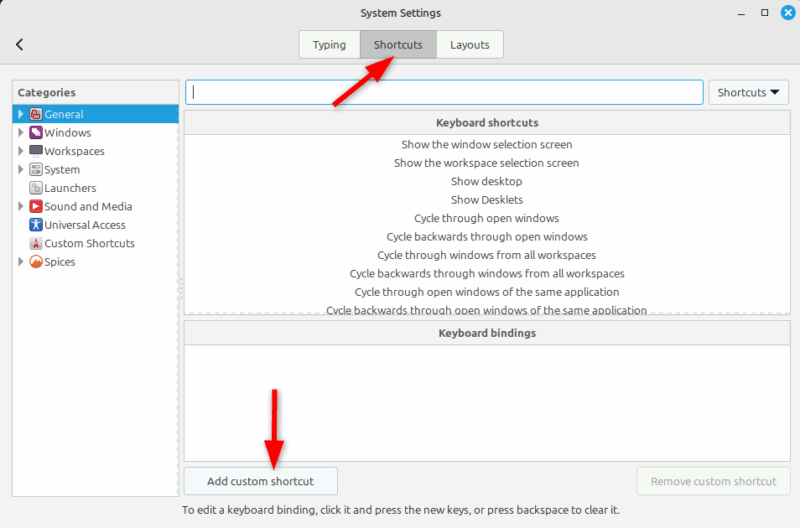The height and width of the screenshot is (528, 800).
Task: Click the General category icon
Action: 36,114
